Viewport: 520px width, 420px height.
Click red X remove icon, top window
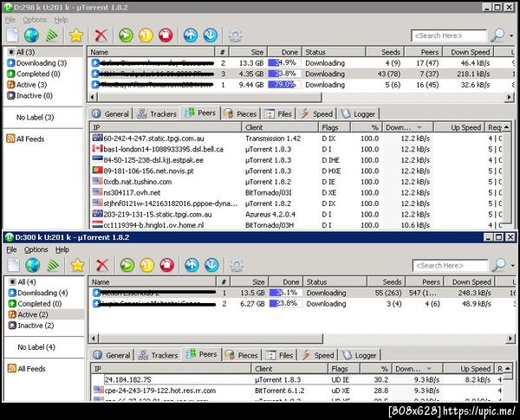(101, 36)
